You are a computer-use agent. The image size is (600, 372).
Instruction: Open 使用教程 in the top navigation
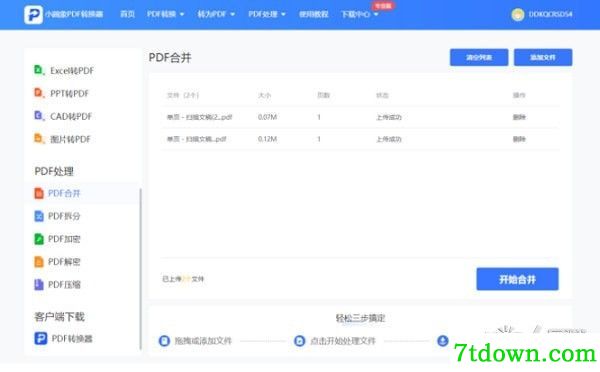point(313,14)
